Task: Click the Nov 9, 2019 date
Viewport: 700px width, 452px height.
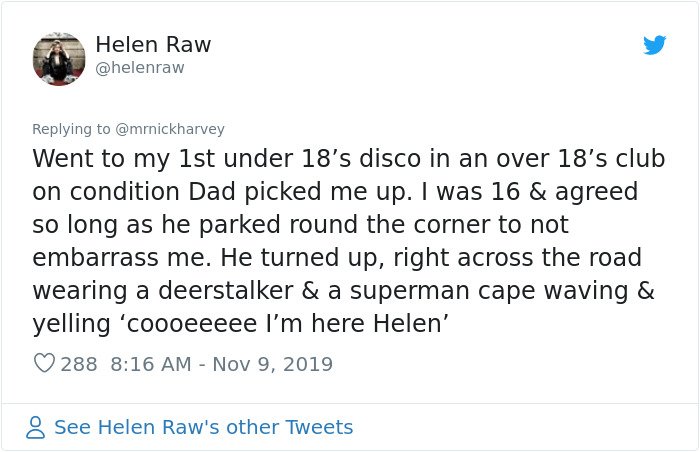Action: tap(272, 364)
